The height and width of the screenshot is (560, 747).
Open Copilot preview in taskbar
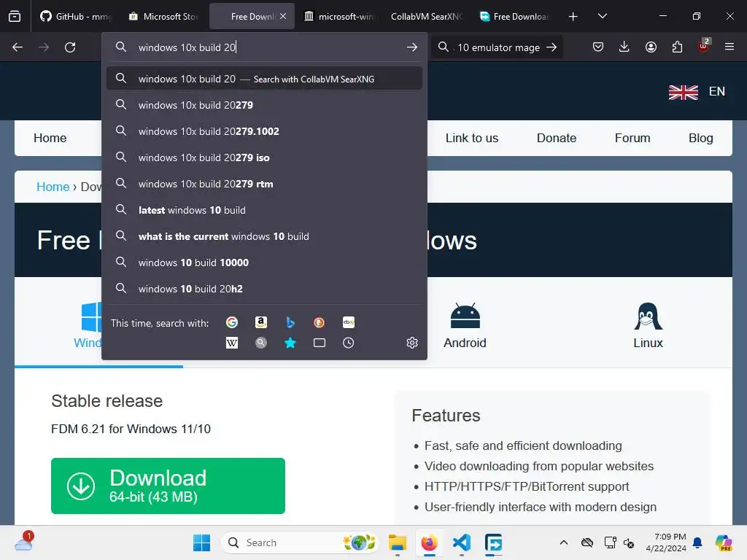pos(724,542)
